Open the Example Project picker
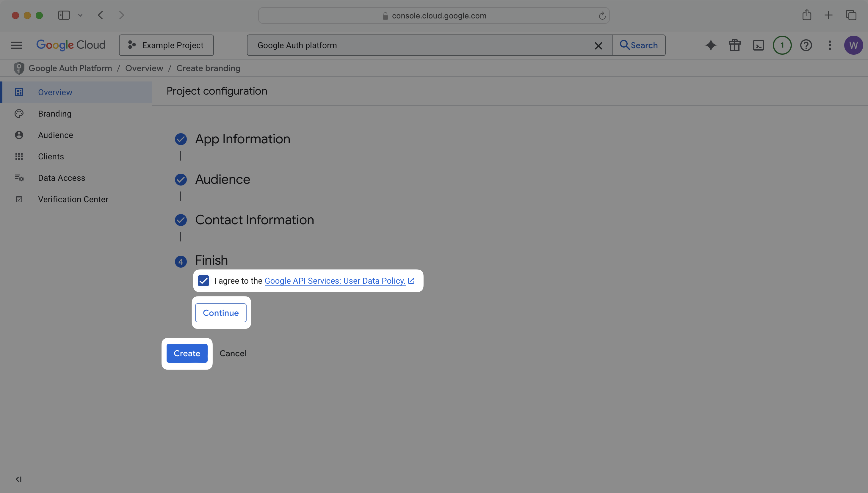Screen dimensions: 868x493 coord(166,45)
